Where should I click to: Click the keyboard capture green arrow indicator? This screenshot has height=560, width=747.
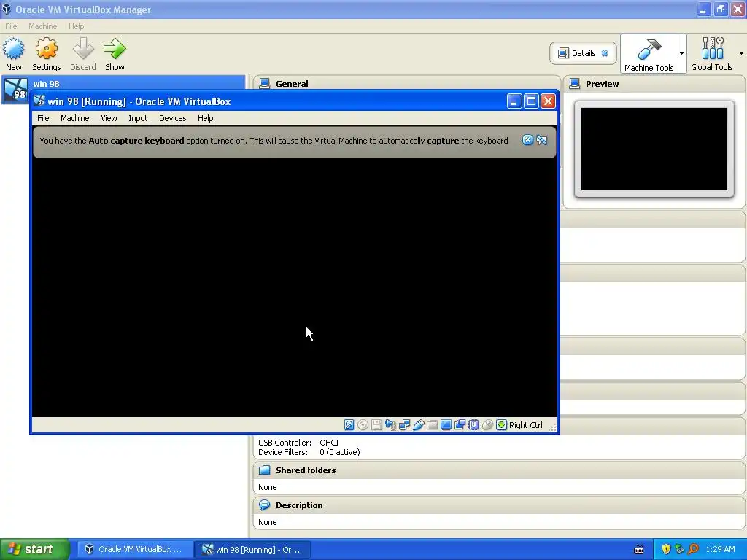tap(501, 425)
